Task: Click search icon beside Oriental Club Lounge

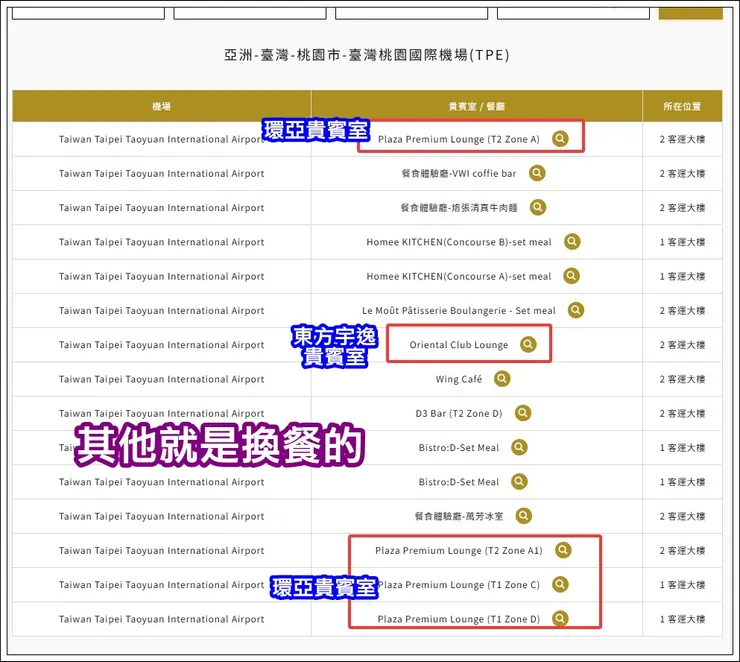Action: pyautogui.click(x=529, y=344)
